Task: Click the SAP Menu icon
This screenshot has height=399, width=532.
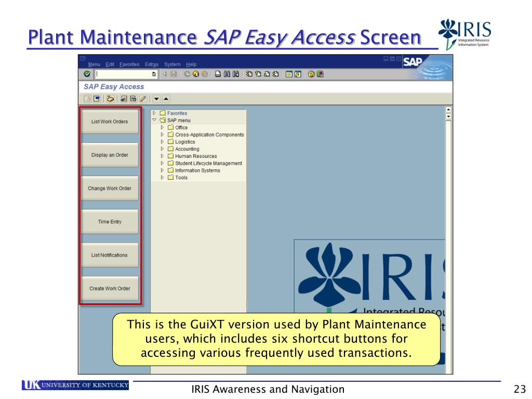Action: (x=97, y=99)
